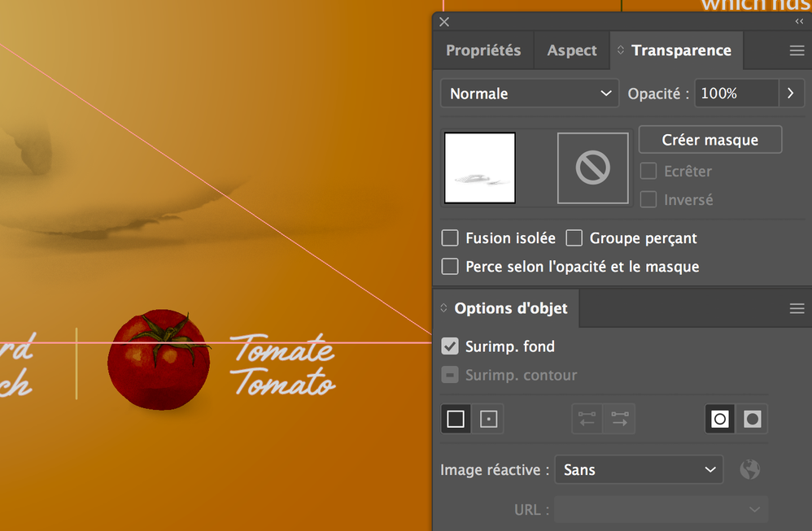Image resolution: width=812 pixels, height=531 pixels.
Task: Uncheck Surimp. fond checkbox
Action: pyautogui.click(x=450, y=346)
